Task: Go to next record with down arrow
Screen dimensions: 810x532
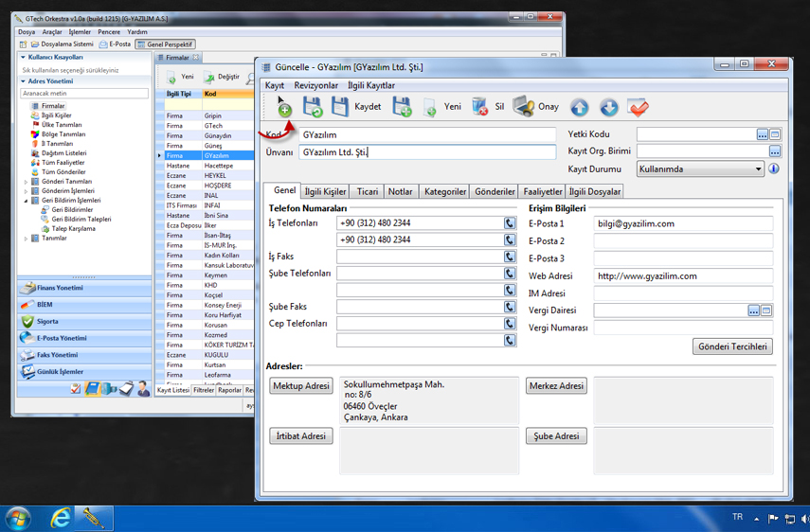Action: 608,107
